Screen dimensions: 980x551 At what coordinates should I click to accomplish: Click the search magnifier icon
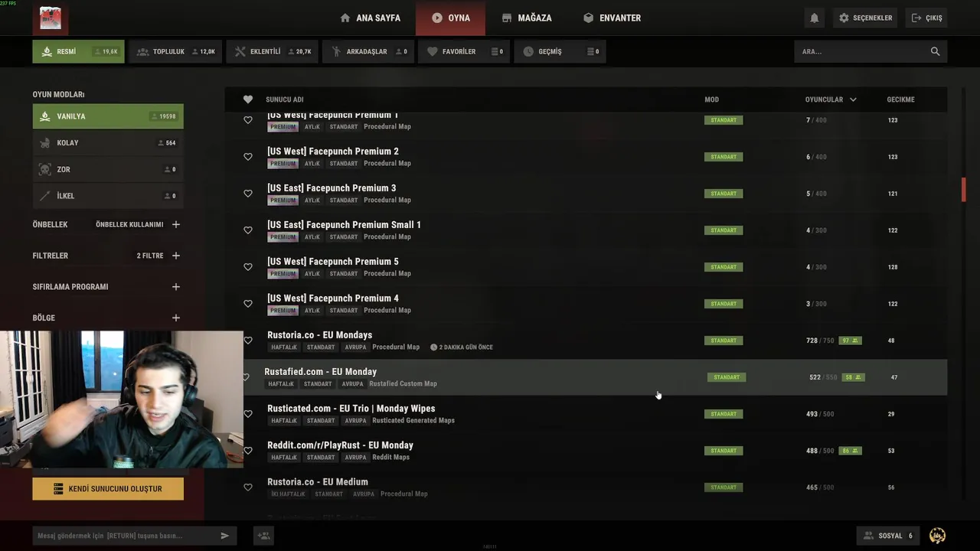[935, 51]
